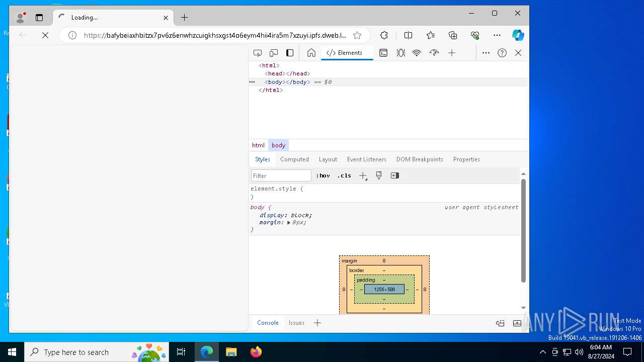The height and width of the screenshot is (362, 644).
Task: Open Task View on the taskbar
Action: [x=181, y=352]
